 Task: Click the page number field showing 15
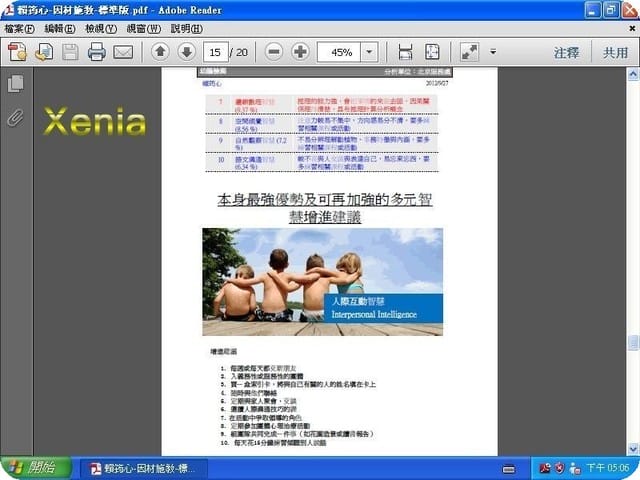pyautogui.click(x=216, y=52)
